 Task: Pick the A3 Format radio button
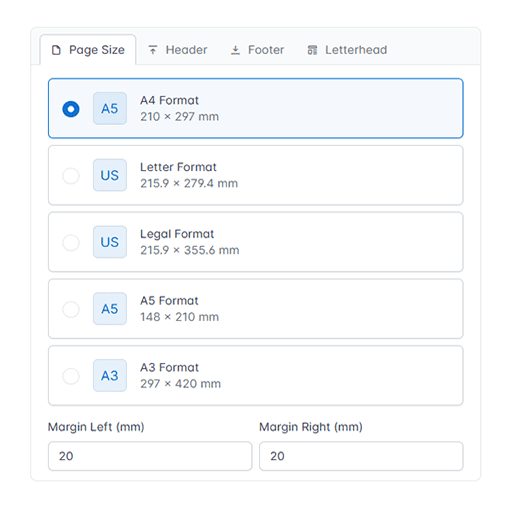(x=71, y=376)
